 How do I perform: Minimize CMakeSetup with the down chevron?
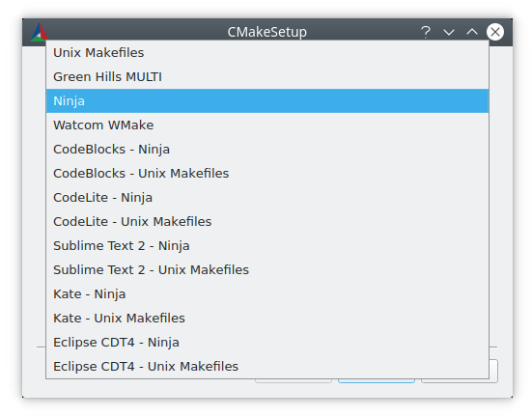pyautogui.click(x=449, y=32)
